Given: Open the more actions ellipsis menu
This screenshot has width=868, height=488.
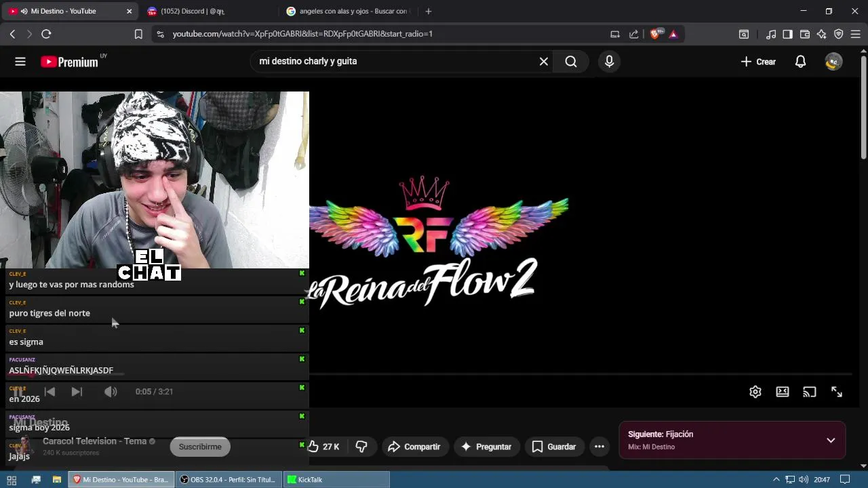Looking at the screenshot, I should 599,447.
